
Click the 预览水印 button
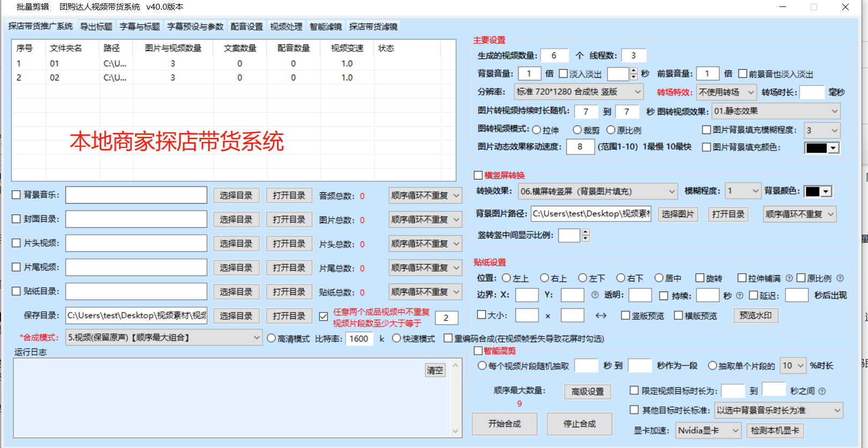tap(755, 315)
